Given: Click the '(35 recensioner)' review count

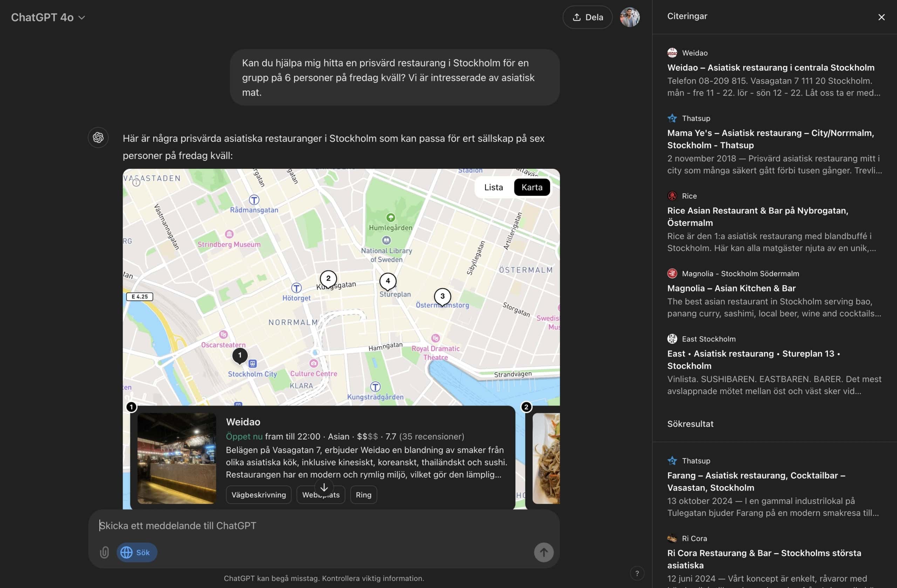Looking at the screenshot, I should pyautogui.click(x=432, y=437).
